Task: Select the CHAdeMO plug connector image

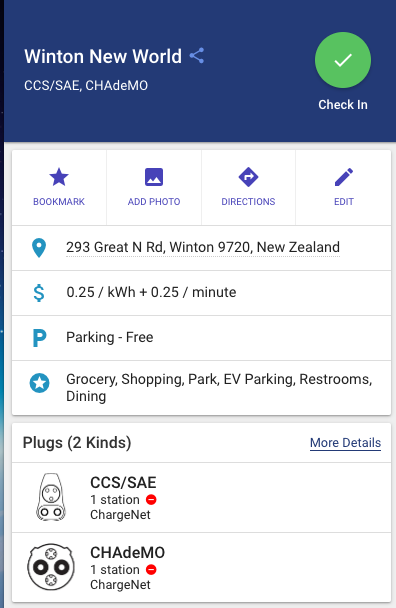Action: pyautogui.click(x=51, y=567)
